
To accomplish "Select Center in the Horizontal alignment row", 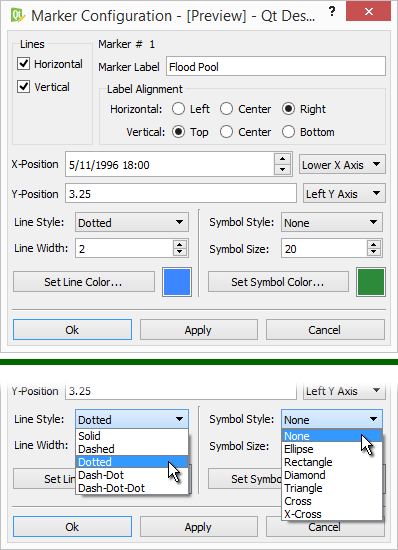I will point(227,109).
